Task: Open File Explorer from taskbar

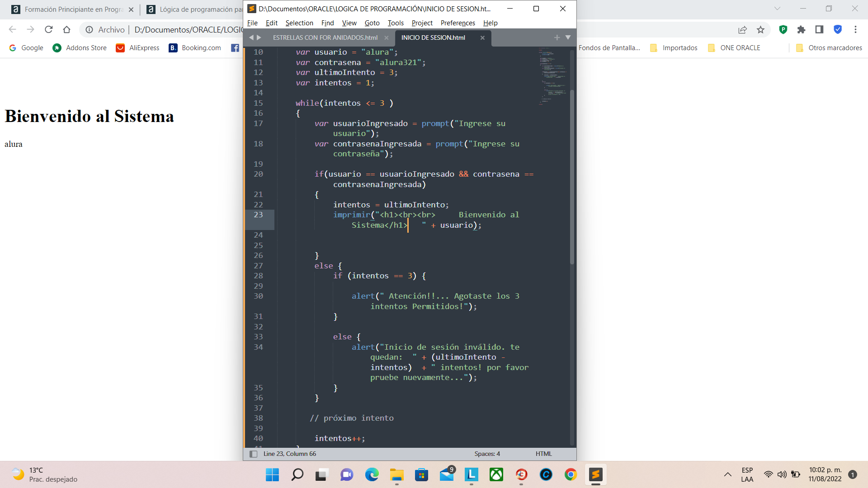Action: coord(397,475)
